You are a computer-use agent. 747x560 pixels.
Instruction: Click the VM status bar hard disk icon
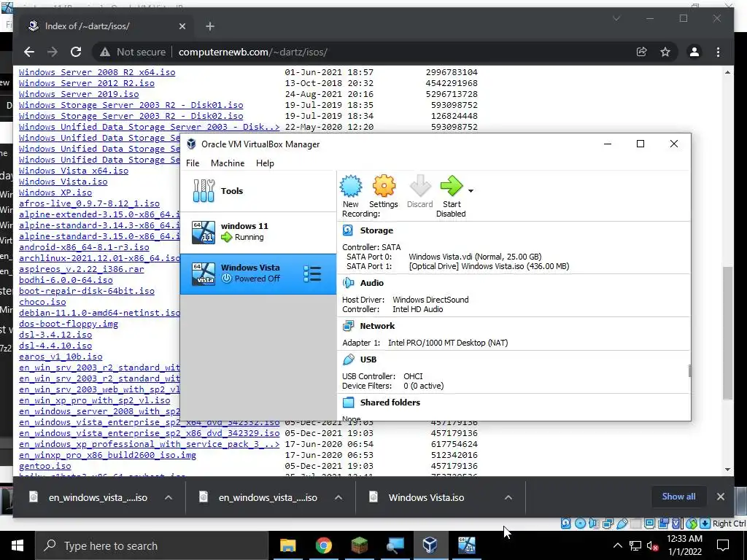click(565, 524)
